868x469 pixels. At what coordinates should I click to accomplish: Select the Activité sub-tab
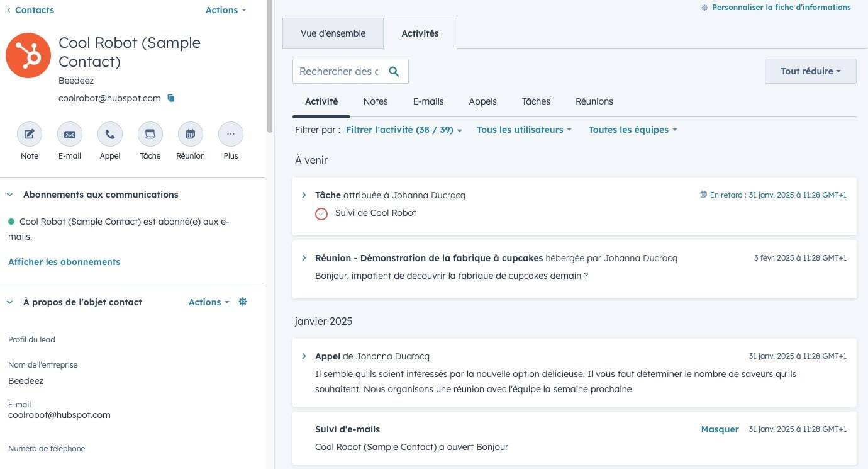pyautogui.click(x=321, y=101)
